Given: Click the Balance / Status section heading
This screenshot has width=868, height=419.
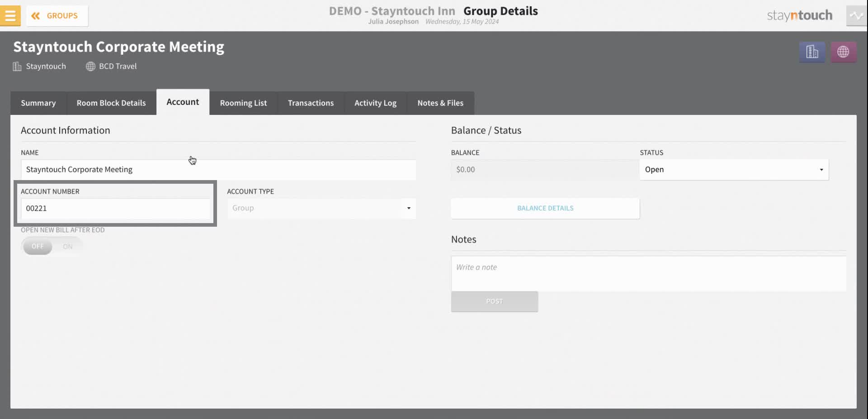Looking at the screenshot, I should pyautogui.click(x=486, y=130).
